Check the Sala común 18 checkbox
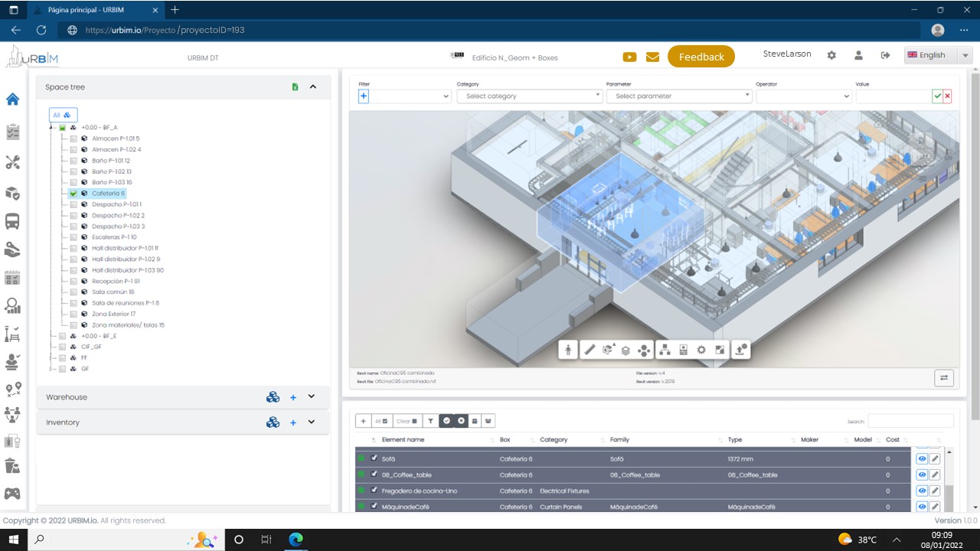 click(x=73, y=292)
